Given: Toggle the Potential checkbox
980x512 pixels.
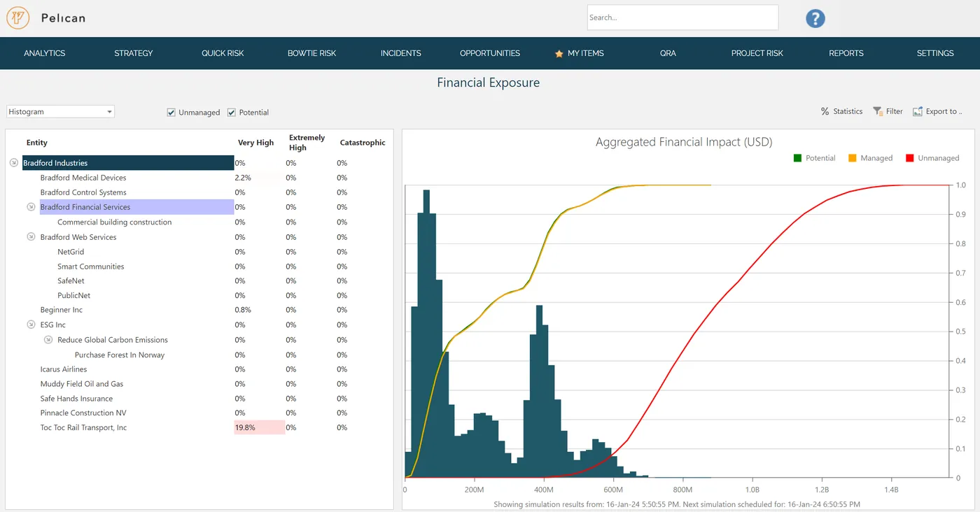Looking at the screenshot, I should 232,113.
